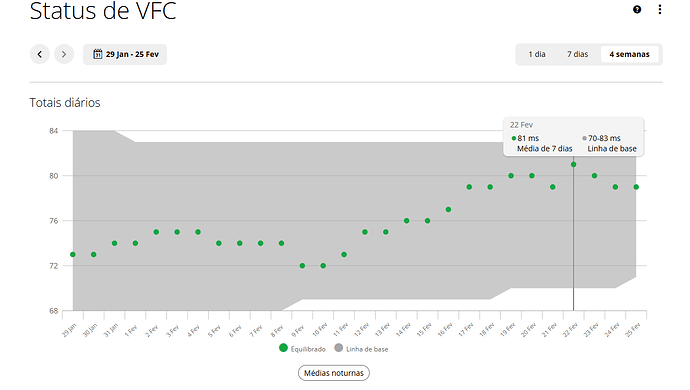Select the 29 Jan data point
690x390 pixels.
click(73, 254)
